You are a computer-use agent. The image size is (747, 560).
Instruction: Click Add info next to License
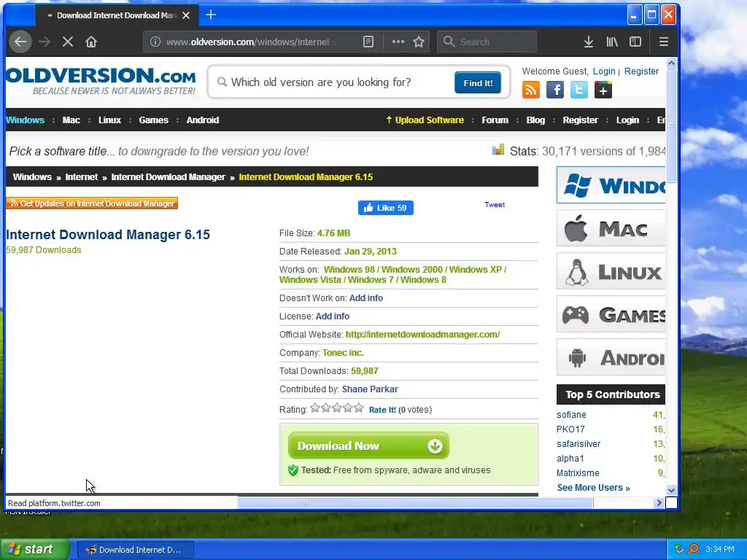(x=333, y=316)
